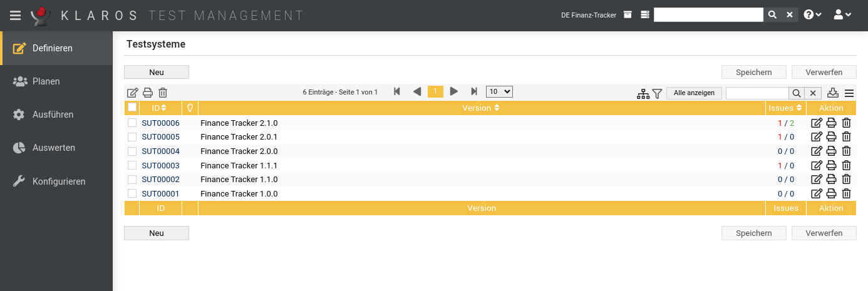
Task: Click the bottom Neu button
Action: click(157, 233)
